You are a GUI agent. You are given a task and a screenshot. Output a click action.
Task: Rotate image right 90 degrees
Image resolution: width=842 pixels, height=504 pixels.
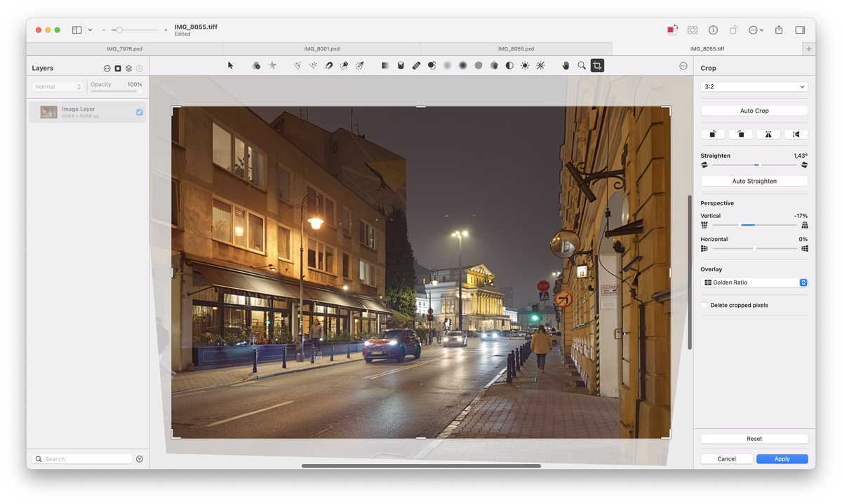(x=741, y=134)
